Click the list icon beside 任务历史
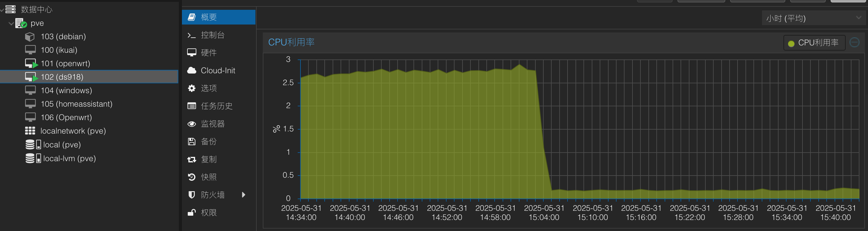 (x=192, y=106)
